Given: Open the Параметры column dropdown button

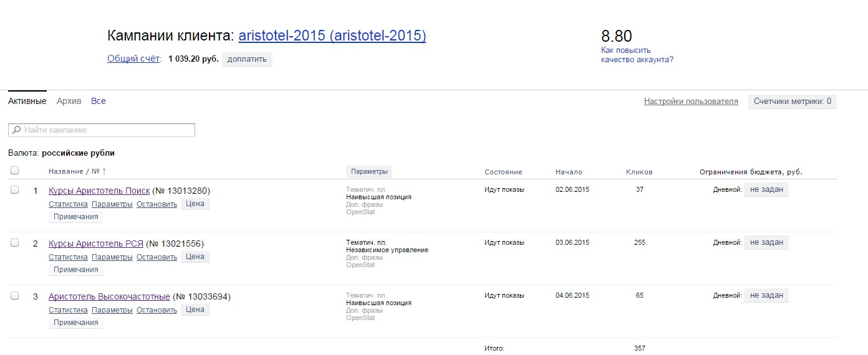Looking at the screenshot, I should click(369, 171).
